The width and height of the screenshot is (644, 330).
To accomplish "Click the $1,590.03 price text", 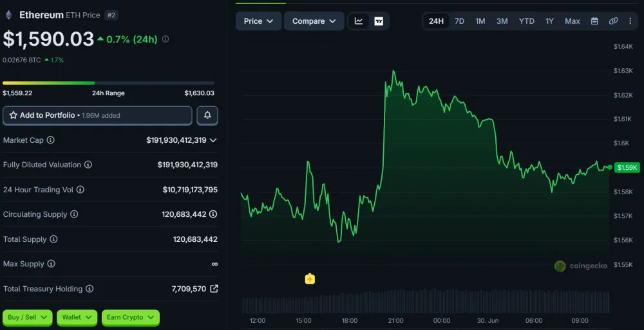I will (48, 39).
